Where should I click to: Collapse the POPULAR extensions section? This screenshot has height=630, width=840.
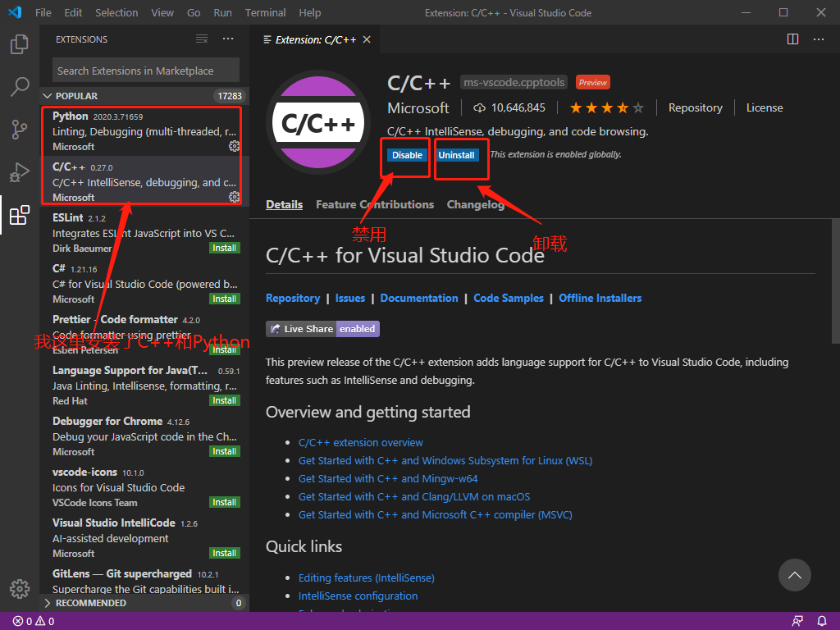coord(144,96)
